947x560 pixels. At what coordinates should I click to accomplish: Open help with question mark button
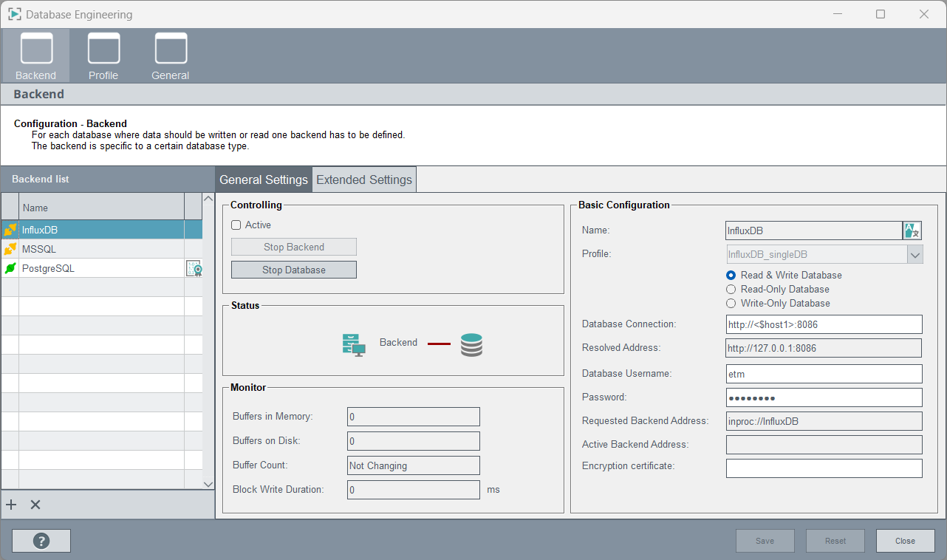pos(41,541)
